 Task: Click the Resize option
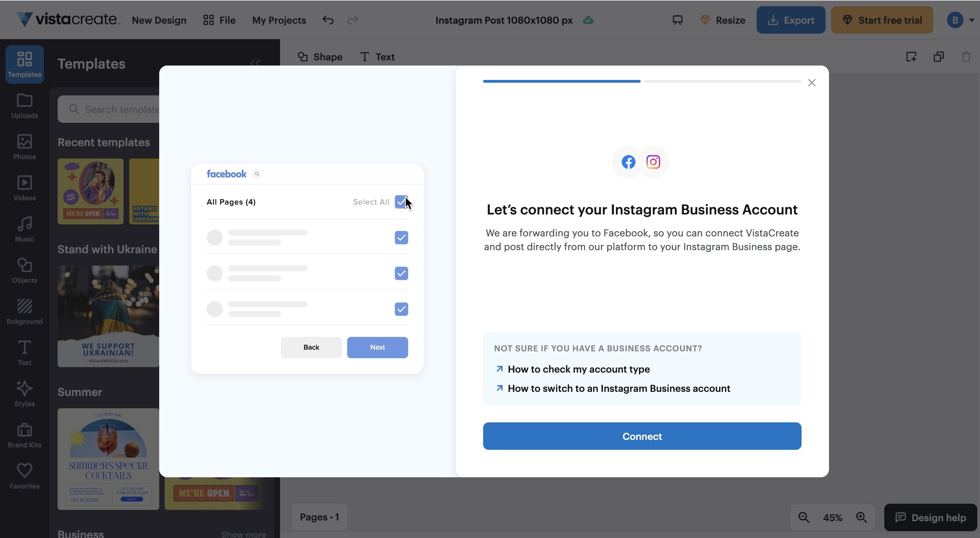click(x=723, y=20)
